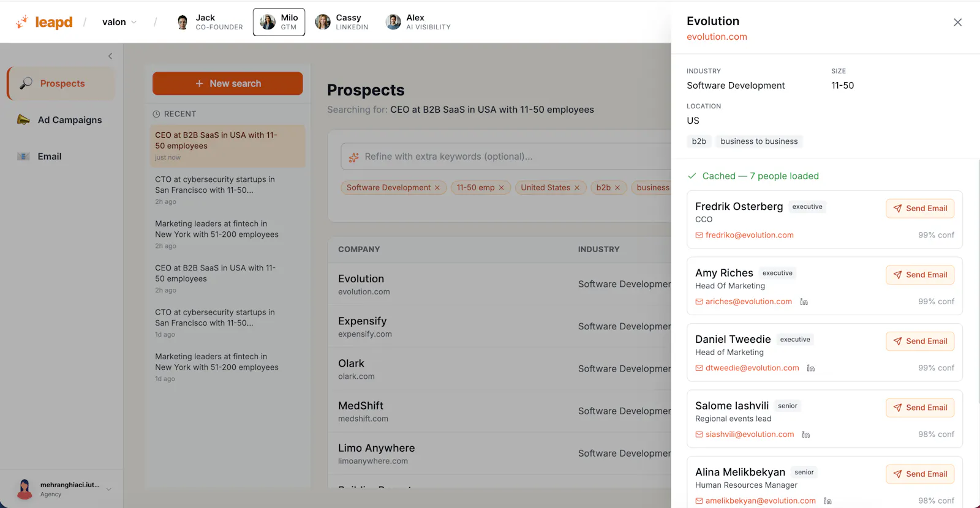
Task: Send Email to Daniel Tweedie
Action: pyautogui.click(x=920, y=342)
